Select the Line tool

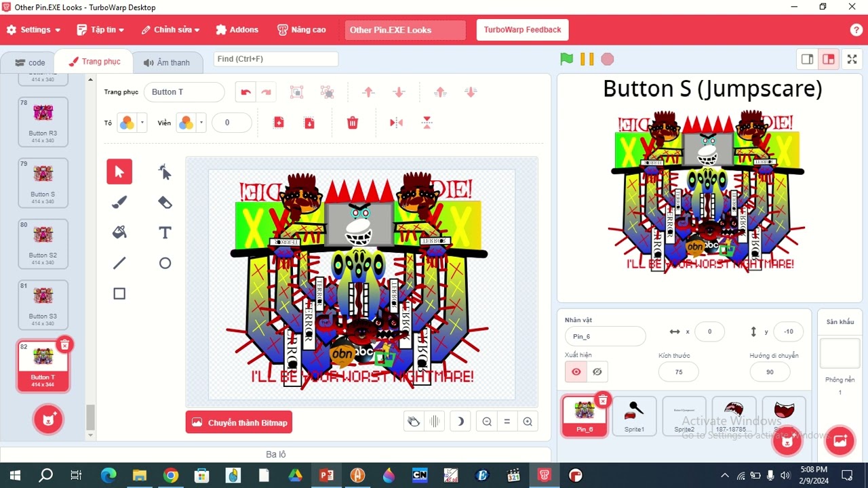click(x=119, y=263)
